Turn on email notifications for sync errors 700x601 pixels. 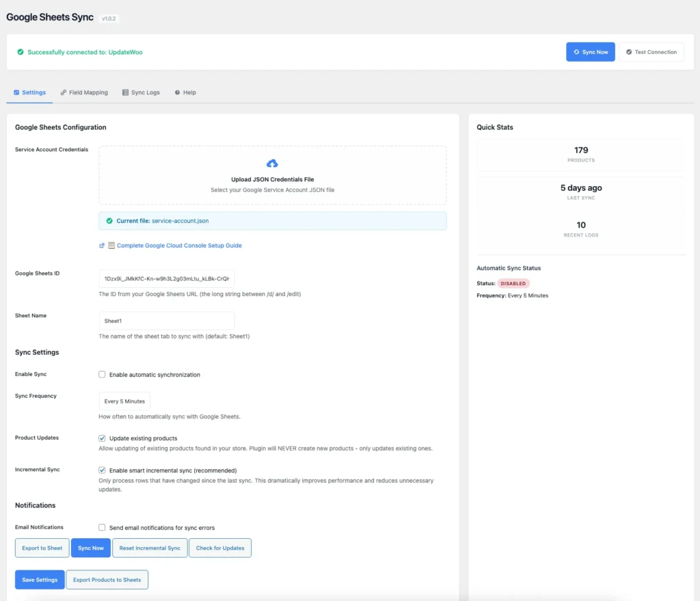point(102,528)
